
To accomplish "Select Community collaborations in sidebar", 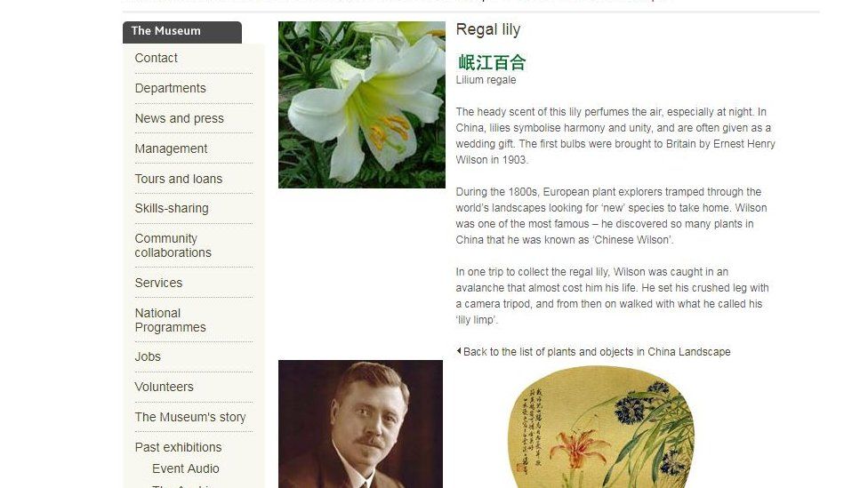I will (173, 245).
